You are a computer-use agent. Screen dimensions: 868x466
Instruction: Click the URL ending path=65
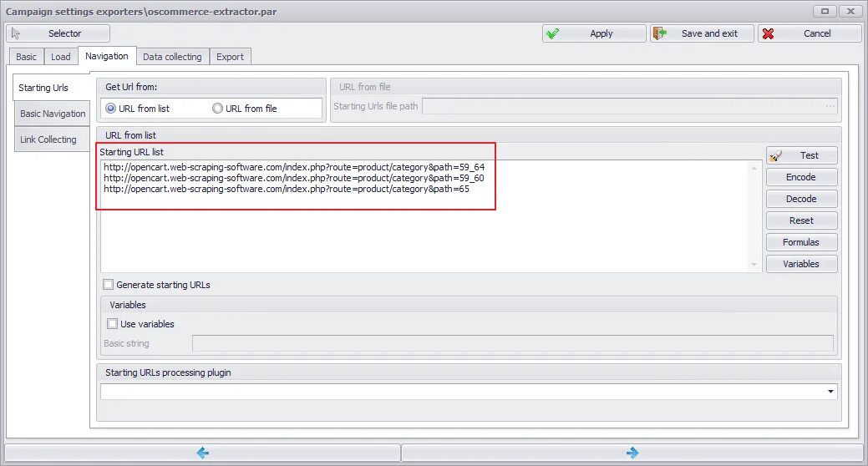pyautogui.click(x=287, y=189)
